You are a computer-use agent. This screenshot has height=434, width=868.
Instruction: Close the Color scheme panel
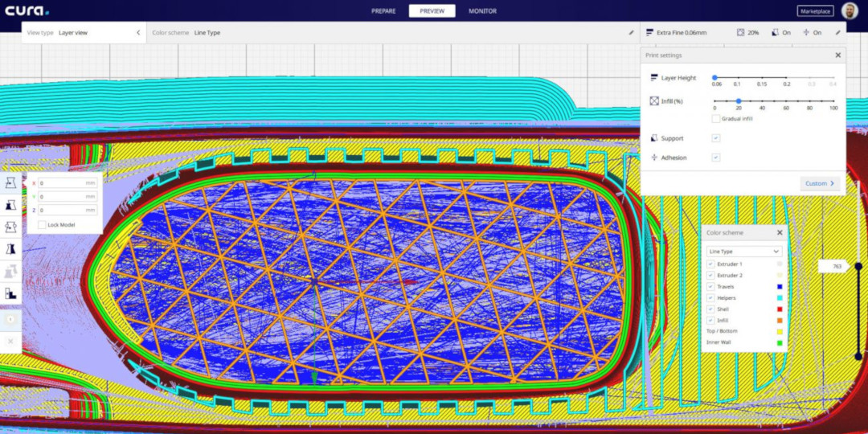pyautogui.click(x=779, y=232)
